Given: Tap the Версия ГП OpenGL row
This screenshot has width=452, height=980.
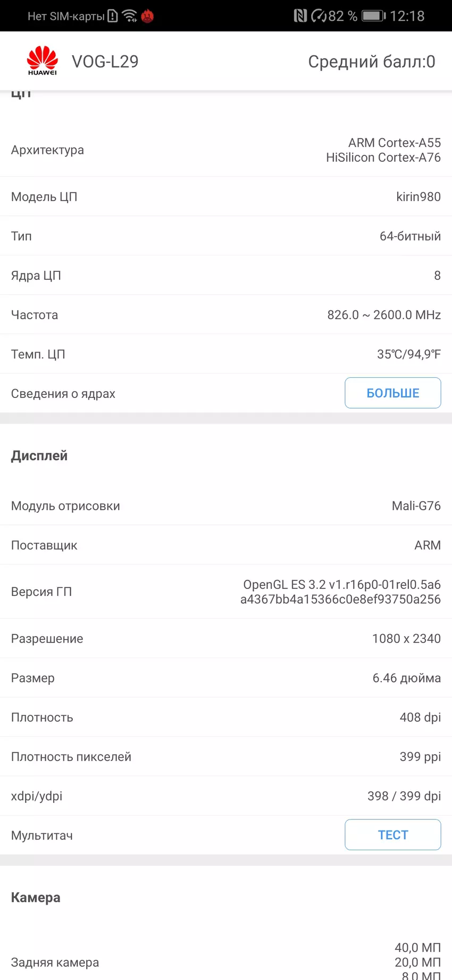Looking at the screenshot, I should point(226,592).
